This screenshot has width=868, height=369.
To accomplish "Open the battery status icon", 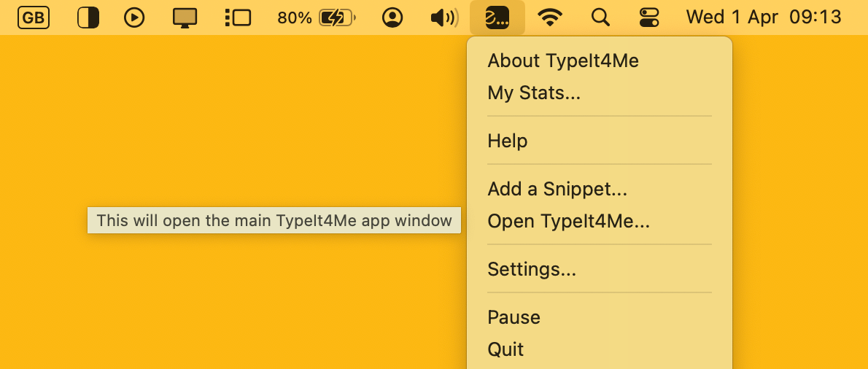I will (337, 18).
